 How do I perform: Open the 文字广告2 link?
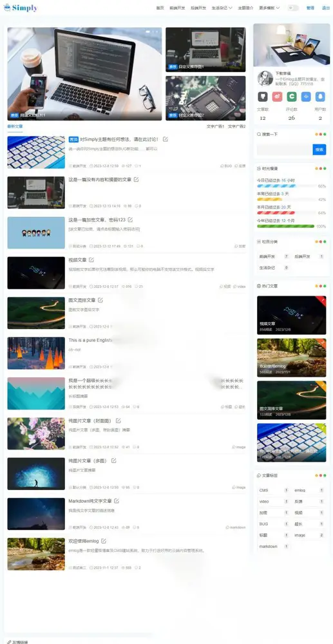[x=236, y=126]
